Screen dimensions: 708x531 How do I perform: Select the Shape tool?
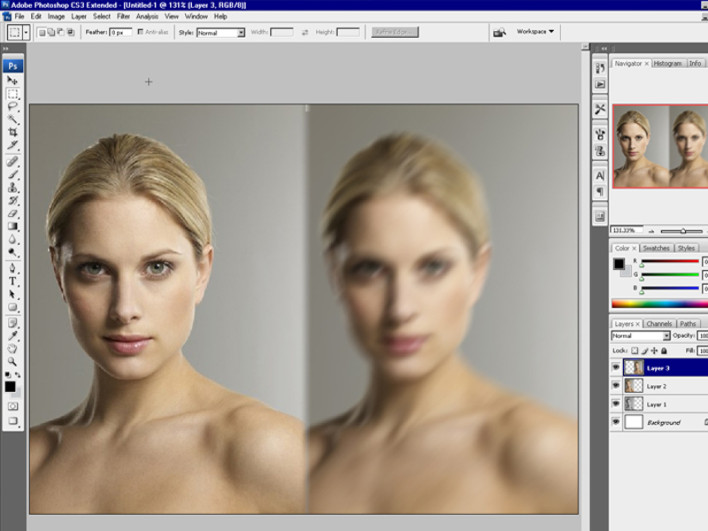tap(13, 307)
